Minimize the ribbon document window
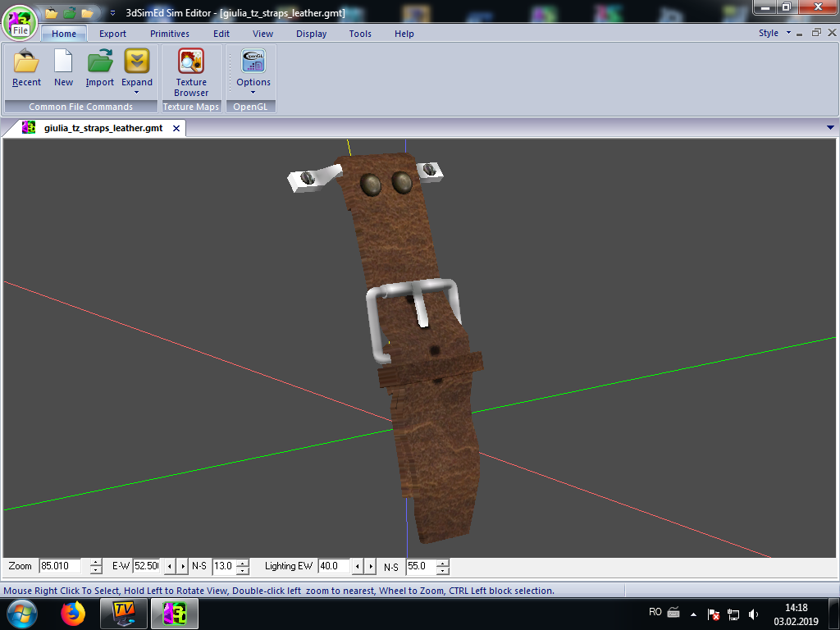840x630 pixels. (x=799, y=33)
